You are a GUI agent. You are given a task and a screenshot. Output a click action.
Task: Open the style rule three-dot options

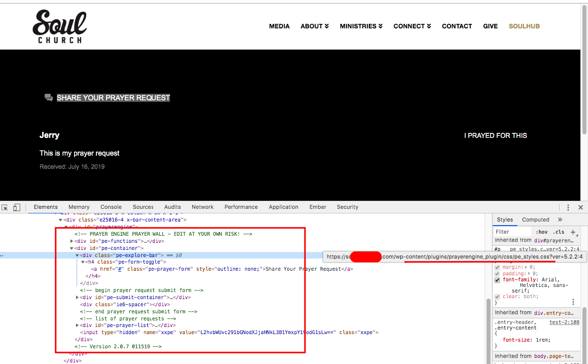pos(573,302)
